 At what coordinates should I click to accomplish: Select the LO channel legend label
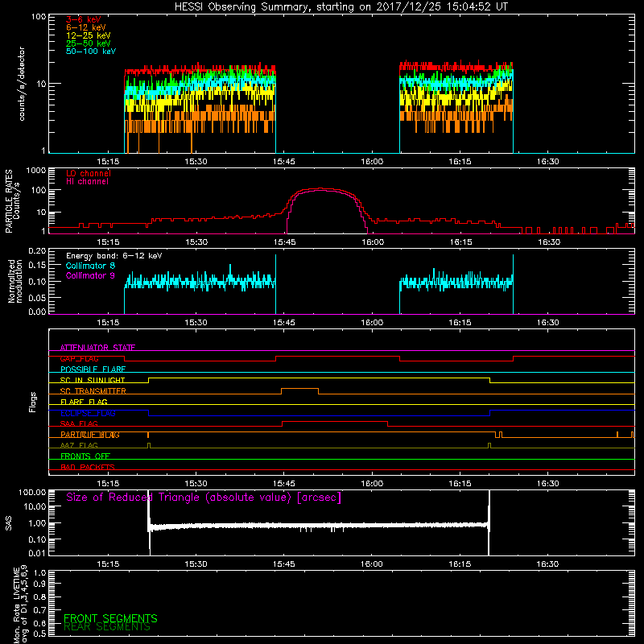point(89,173)
